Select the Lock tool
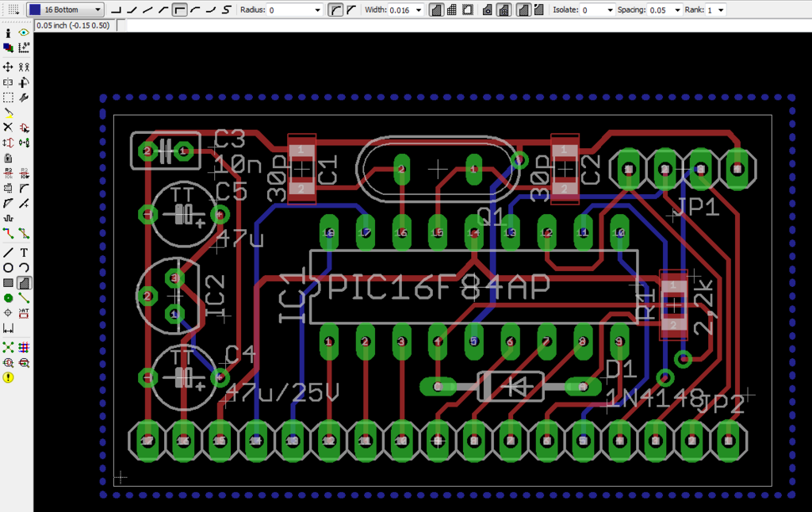 (x=8, y=158)
